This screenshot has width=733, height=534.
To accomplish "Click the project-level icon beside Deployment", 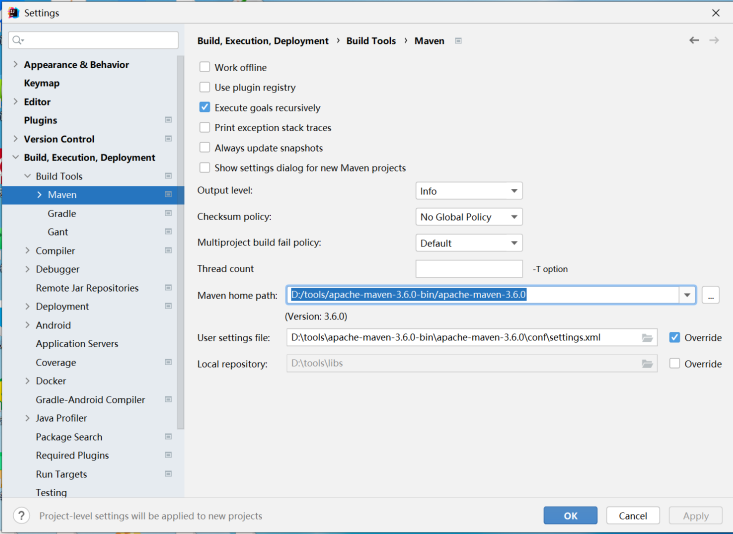I will click(168, 306).
